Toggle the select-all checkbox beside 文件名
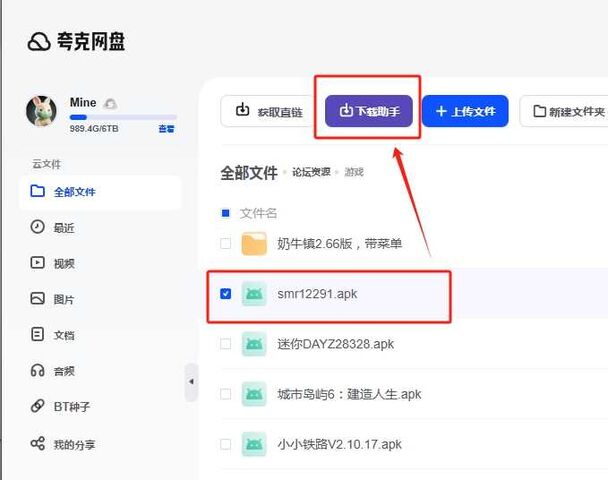 [225, 213]
